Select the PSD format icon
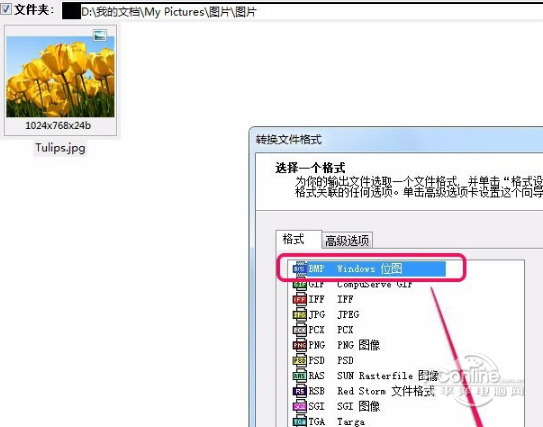The height and width of the screenshot is (427, 543). pyautogui.click(x=300, y=361)
